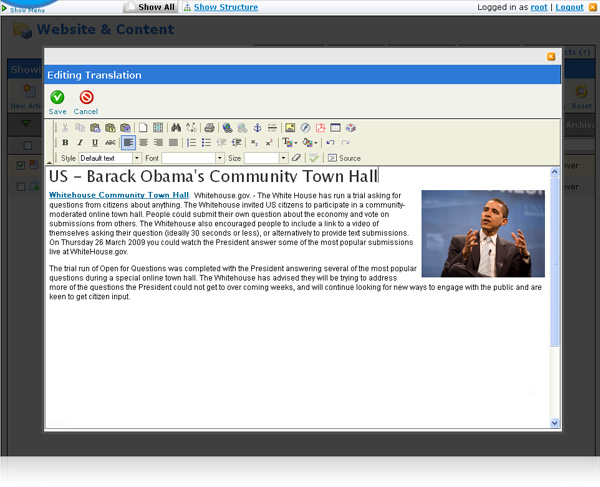Insert a numbered list
The image size is (600, 487).
tap(191, 143)
